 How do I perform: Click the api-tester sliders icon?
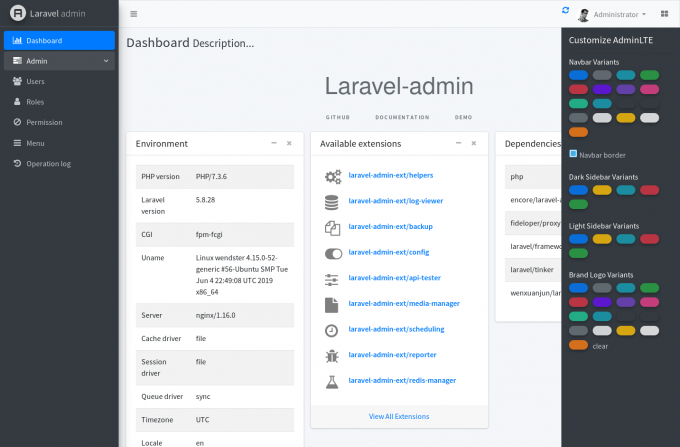[x=331, y=280]
